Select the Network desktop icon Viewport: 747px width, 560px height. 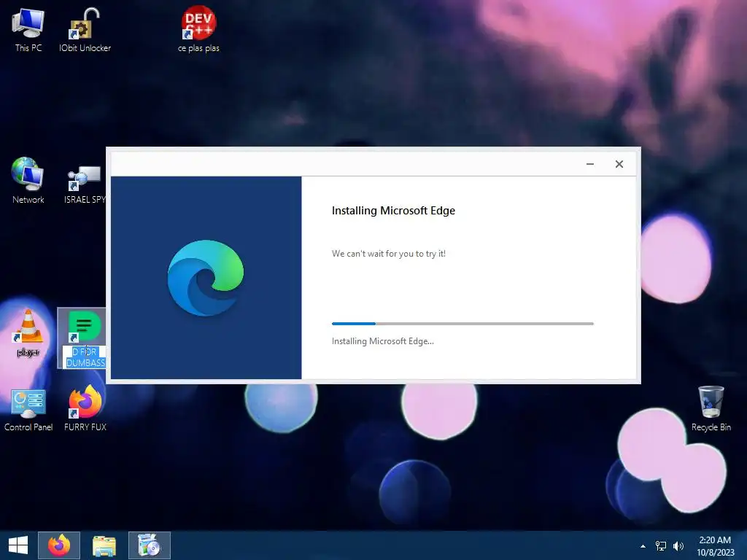[x=28, y=181]
